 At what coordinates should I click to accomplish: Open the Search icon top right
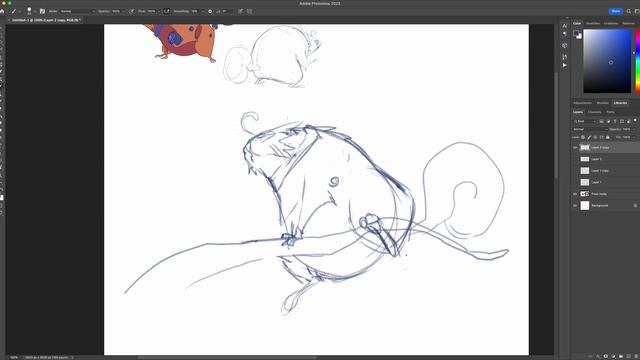pyautogui.click(x=629, y=11)
